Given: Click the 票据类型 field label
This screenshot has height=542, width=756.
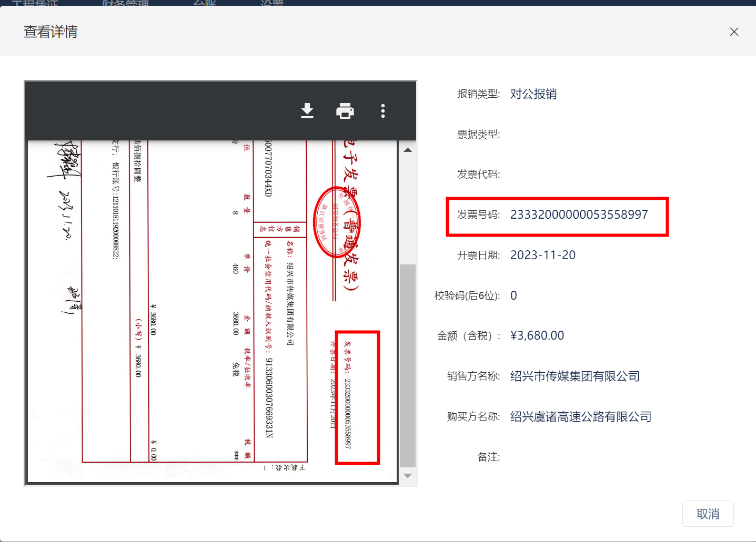Looking at the screenshot, I should [x=478, y=134].
